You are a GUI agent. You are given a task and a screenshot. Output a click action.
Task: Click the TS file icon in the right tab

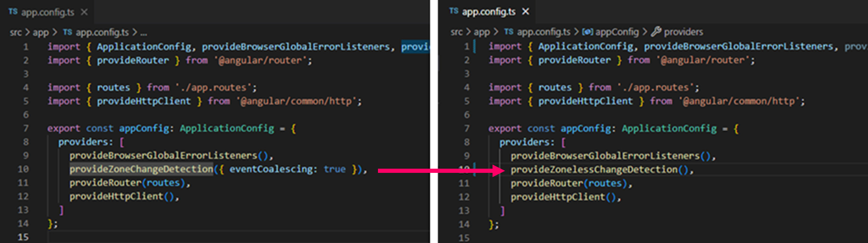454,11
